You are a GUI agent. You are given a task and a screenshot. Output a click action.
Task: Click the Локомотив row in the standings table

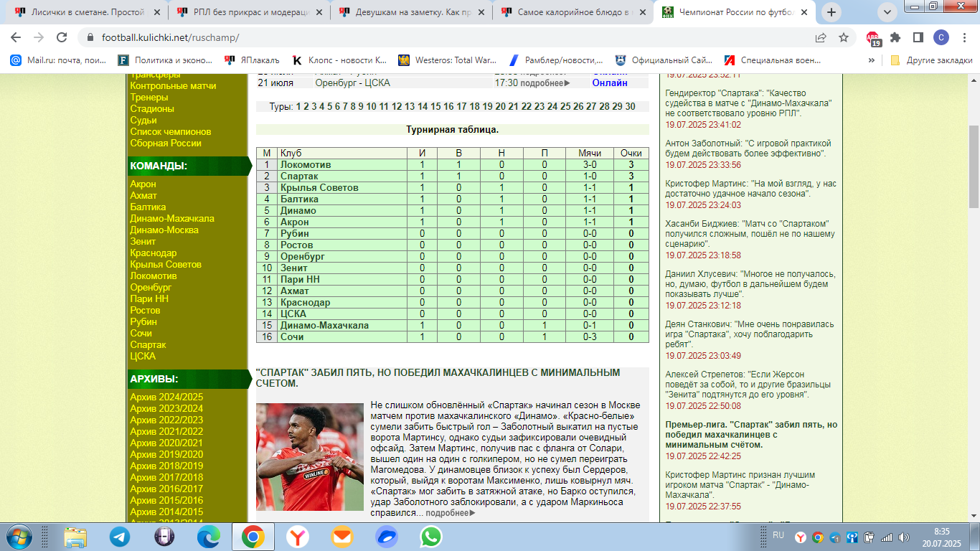[453, 165]
